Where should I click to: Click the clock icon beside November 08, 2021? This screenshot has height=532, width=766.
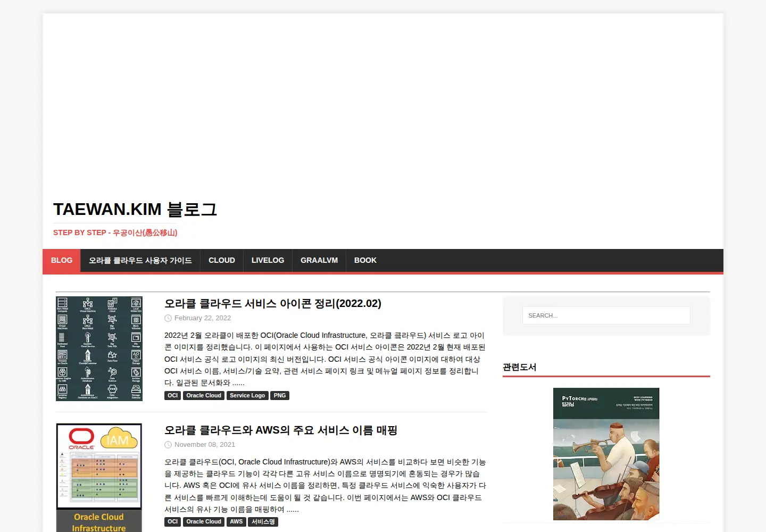click(168, 445)
